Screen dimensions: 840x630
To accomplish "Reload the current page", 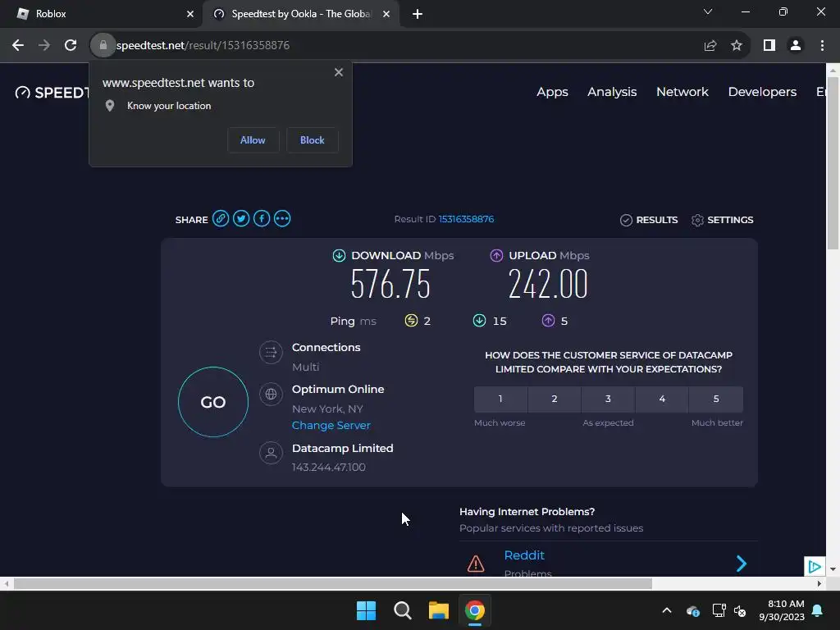I will tap(71, 46).
